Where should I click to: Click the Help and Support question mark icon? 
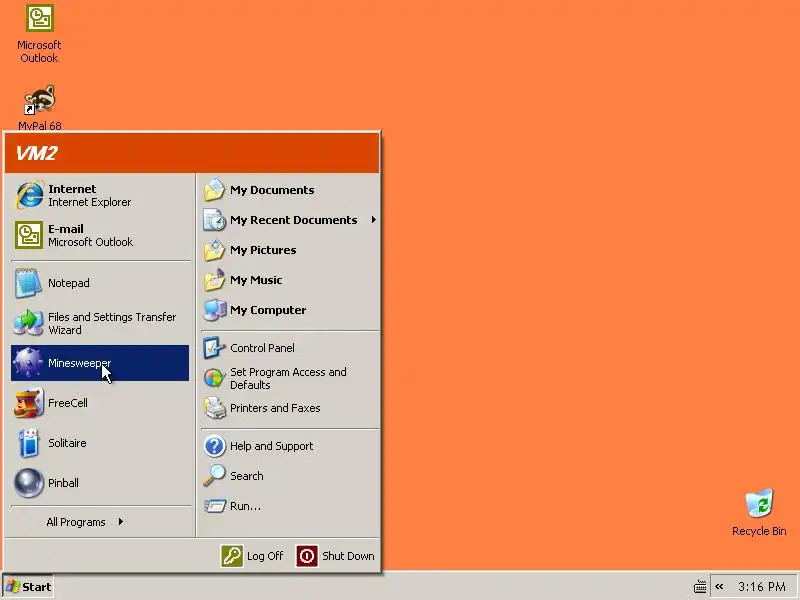215,446
